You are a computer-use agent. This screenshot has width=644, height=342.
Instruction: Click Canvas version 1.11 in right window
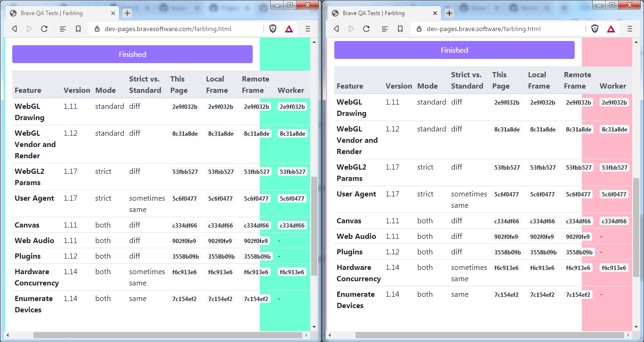pyautogui.click(x=392, y=221)
